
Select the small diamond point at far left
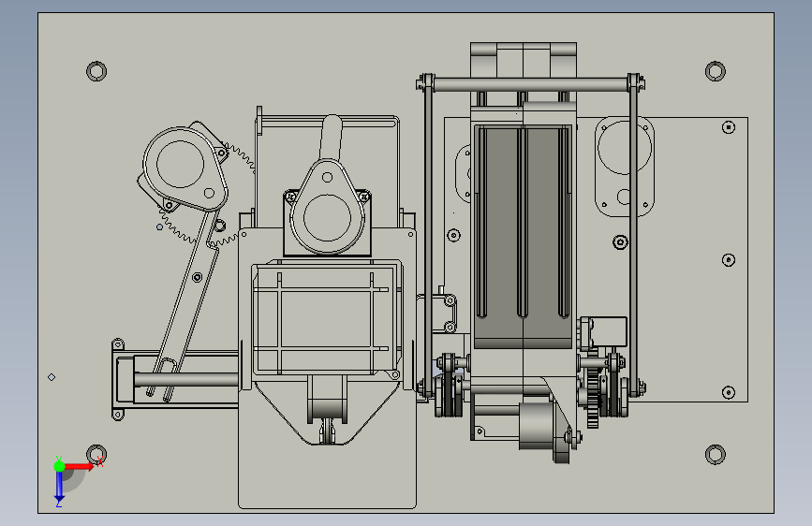click(52, 377)
